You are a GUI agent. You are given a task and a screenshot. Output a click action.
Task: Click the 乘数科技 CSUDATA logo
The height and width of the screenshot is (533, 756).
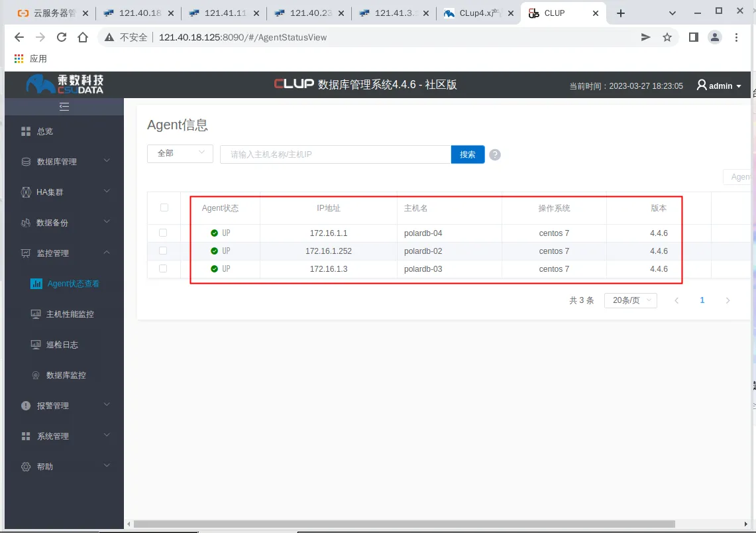(65, 84)
